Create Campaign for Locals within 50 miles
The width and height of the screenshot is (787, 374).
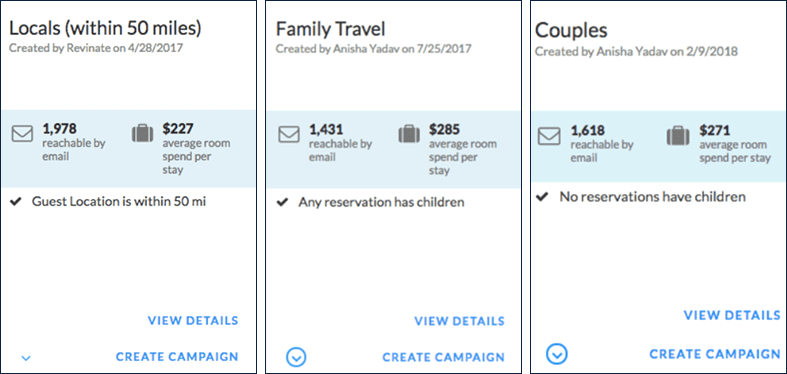(x=177, y=356)
